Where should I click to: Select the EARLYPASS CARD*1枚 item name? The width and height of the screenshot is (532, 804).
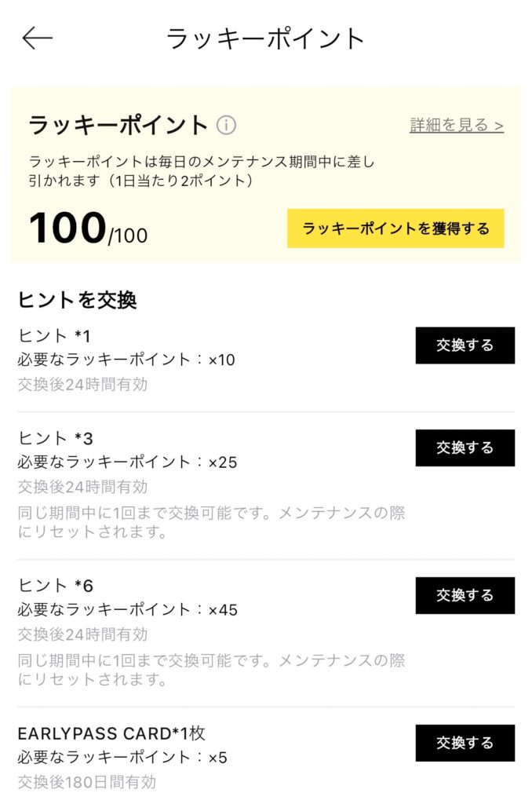pos(111,733)
